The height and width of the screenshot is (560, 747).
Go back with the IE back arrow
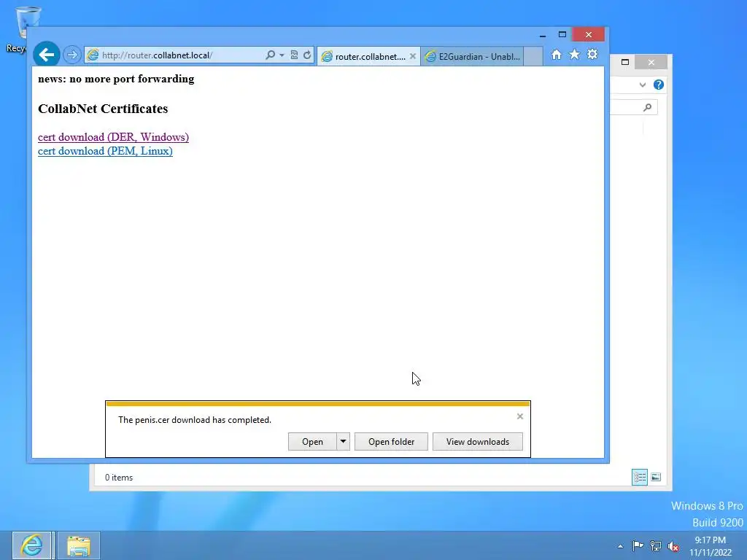pos(46,55)
